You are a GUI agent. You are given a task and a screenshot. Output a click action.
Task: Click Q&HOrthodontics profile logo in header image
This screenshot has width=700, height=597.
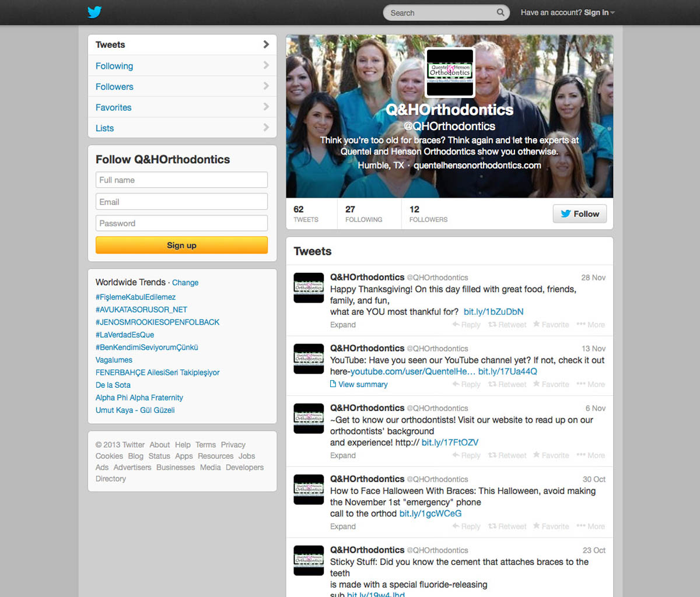pos(450,72)
